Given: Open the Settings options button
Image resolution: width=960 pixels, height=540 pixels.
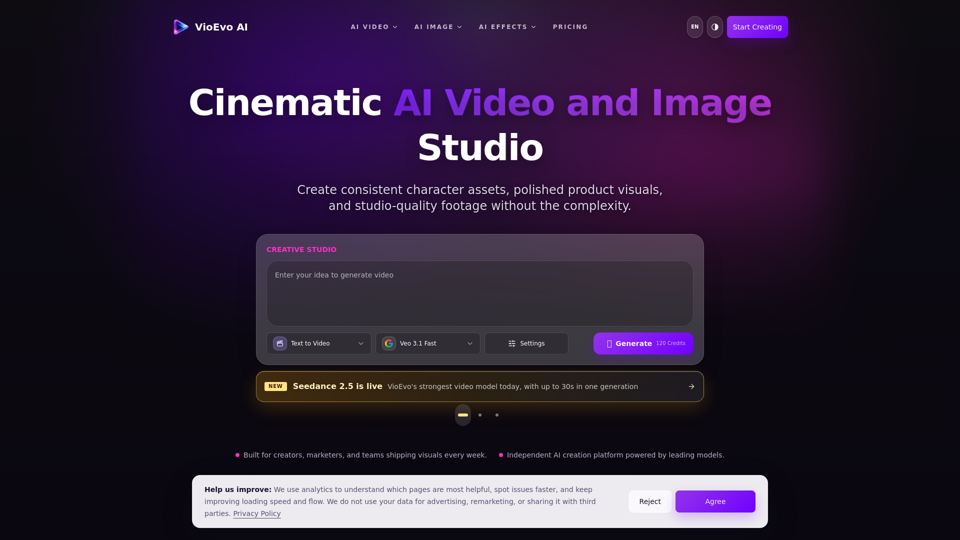Looking at the screenshot, I should (527, 343).
